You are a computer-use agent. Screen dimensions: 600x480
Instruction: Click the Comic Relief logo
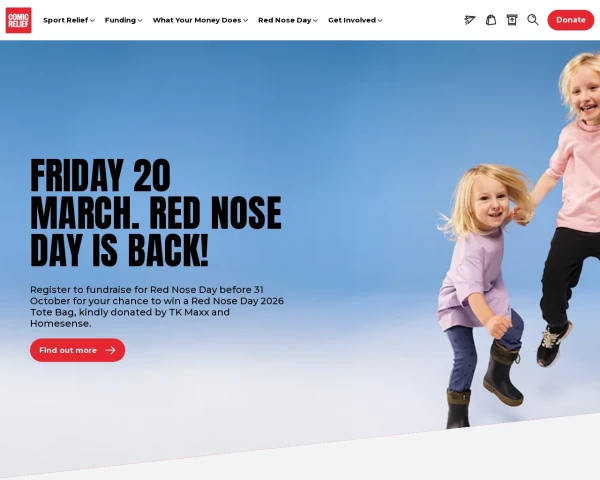point(18,20)
